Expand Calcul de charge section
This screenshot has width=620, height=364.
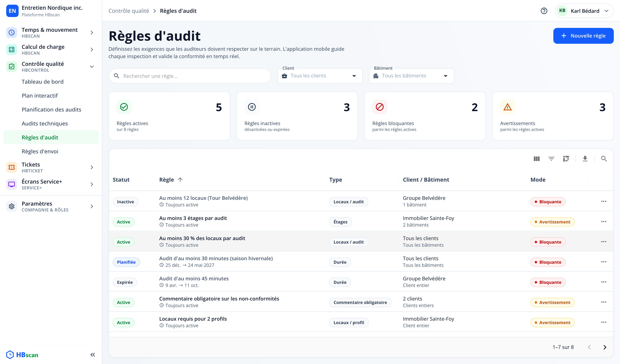tap(51, 49)
